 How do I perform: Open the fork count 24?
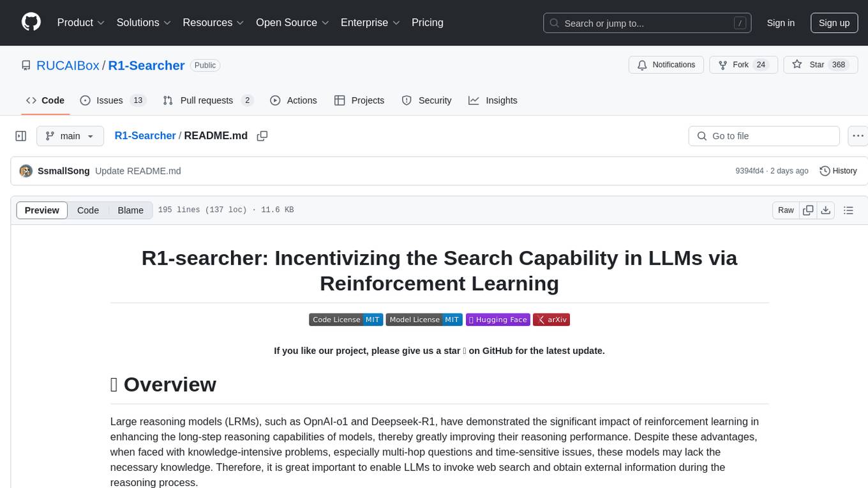760,65
